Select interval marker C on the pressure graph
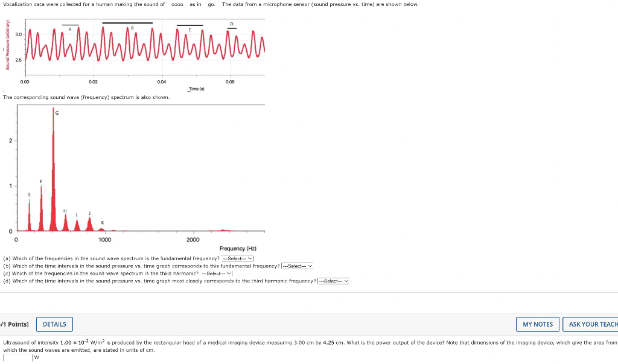The width and height of the screenshot is (618, 364). 189,27
